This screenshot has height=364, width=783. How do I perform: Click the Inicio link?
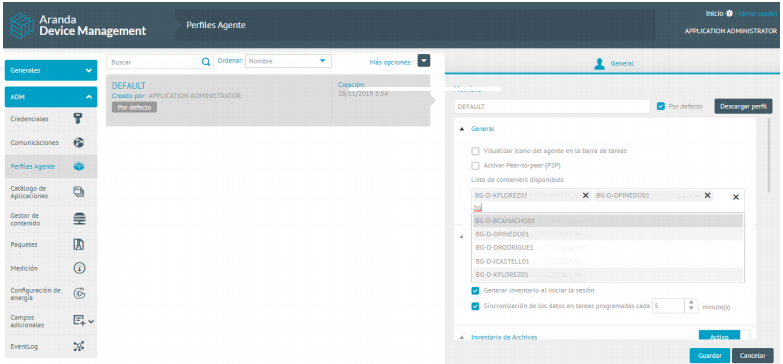click(715, 13)
